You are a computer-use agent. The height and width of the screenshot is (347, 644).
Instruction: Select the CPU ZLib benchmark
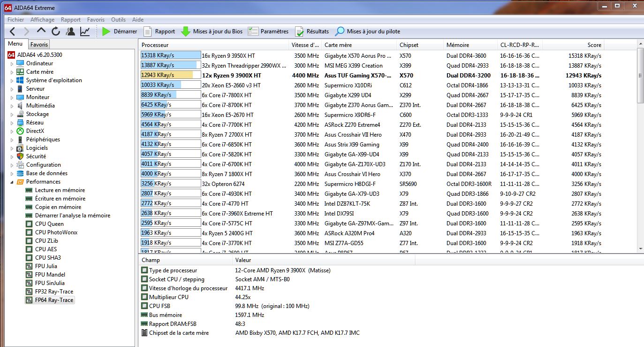[x=46, y=241]
